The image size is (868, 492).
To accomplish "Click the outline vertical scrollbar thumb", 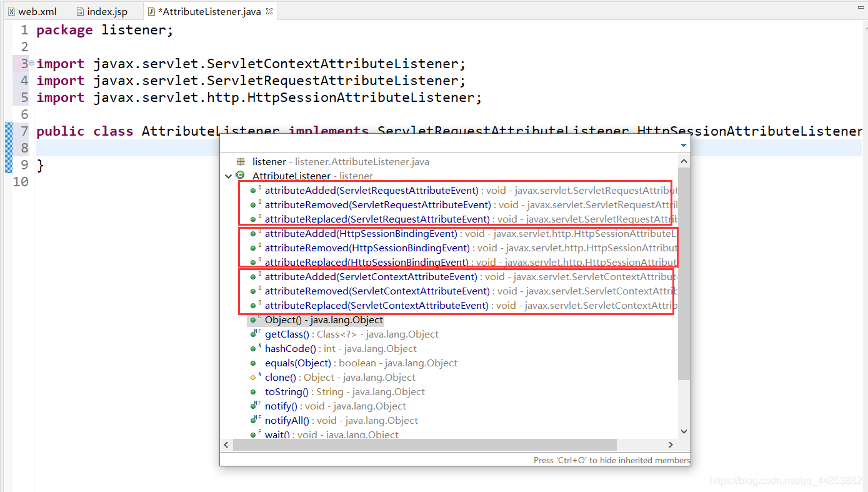I will tap(684, 274).
